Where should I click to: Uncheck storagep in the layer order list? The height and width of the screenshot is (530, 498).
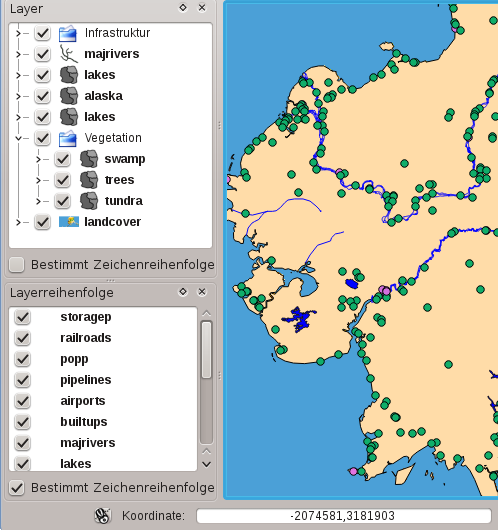[23, 317]
